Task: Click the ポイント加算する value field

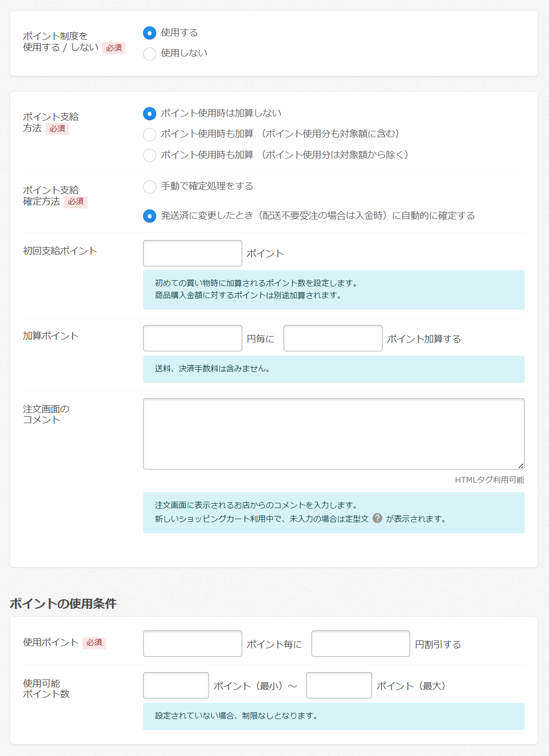Action: pyautogui.click(x=333, y=338)
